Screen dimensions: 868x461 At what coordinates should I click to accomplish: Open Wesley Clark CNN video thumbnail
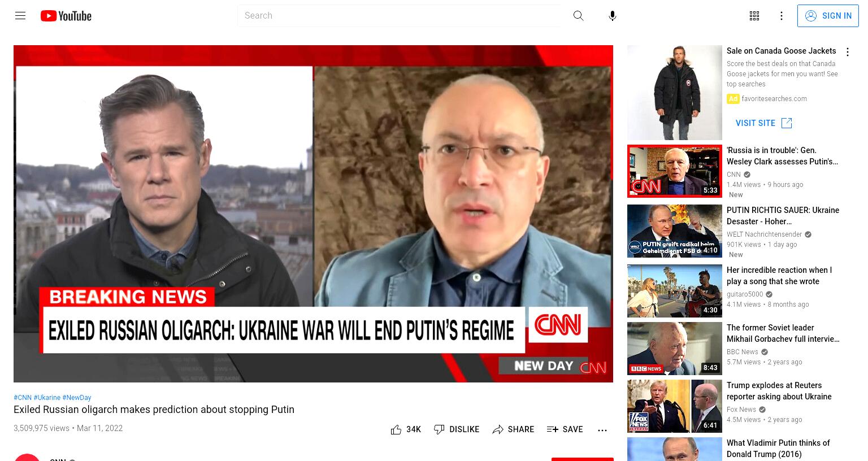click(x=675, y=171)
